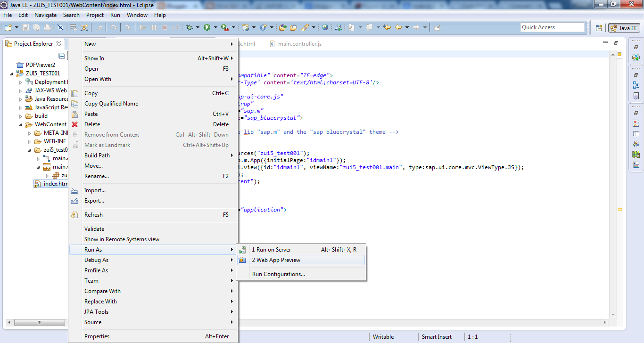The width and height of the screenshot is (644, 343).
Task: Click the New file wizard icon
Action: click(8, 28)
